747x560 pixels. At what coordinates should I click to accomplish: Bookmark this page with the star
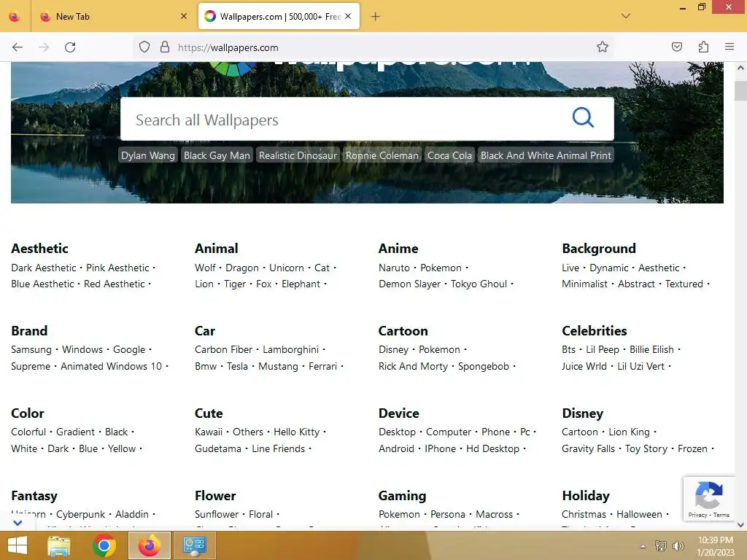[x=602, y=47]
